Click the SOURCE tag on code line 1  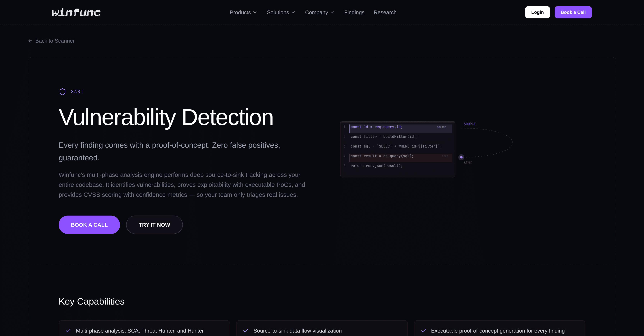441,127
